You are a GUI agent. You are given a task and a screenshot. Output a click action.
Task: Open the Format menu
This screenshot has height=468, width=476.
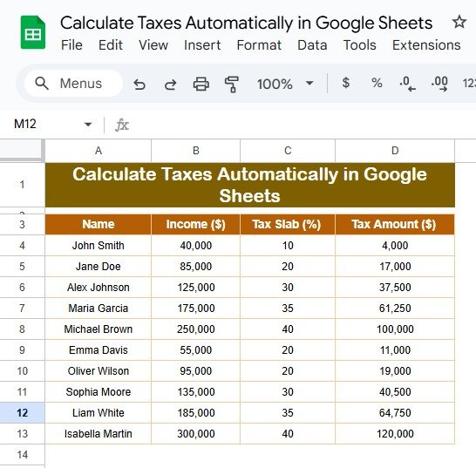click(x=259, y=45)
